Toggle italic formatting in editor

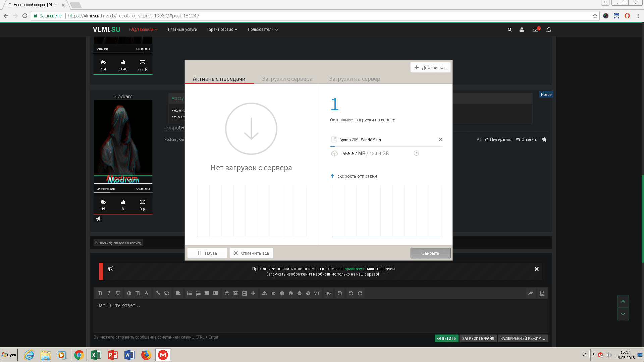109,293
